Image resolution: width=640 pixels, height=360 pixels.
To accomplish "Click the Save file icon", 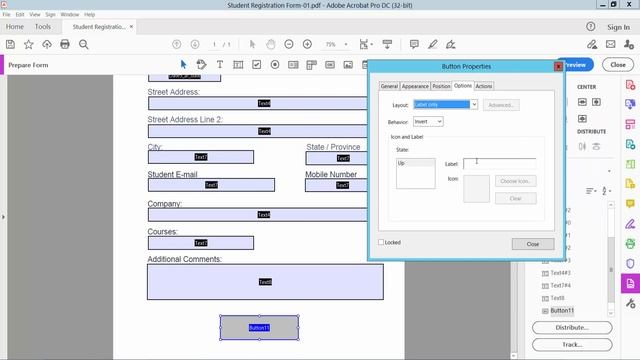I will (x=10, y=44).
